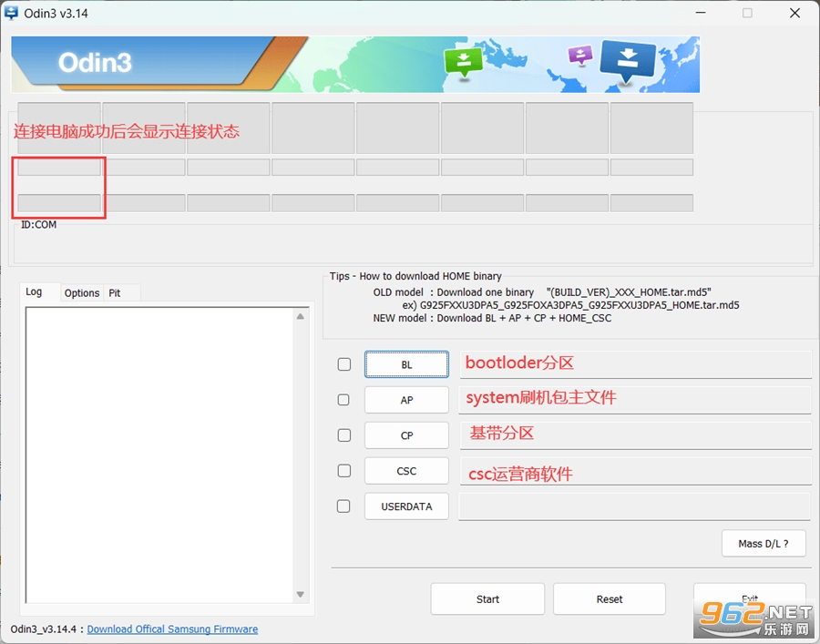Viewport: 820px width, 644px height.
Task: Click the blue download bubble in banner
Action: [x=628, y=62]
